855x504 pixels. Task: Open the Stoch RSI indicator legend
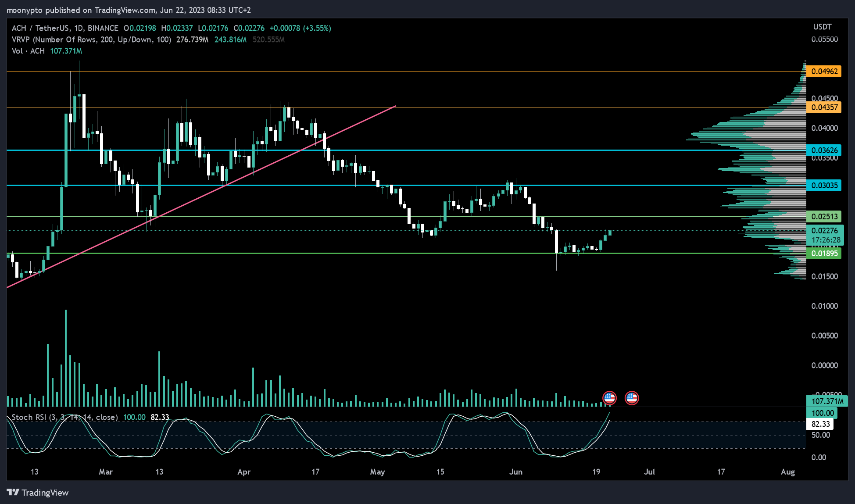[x=64, y=417]
